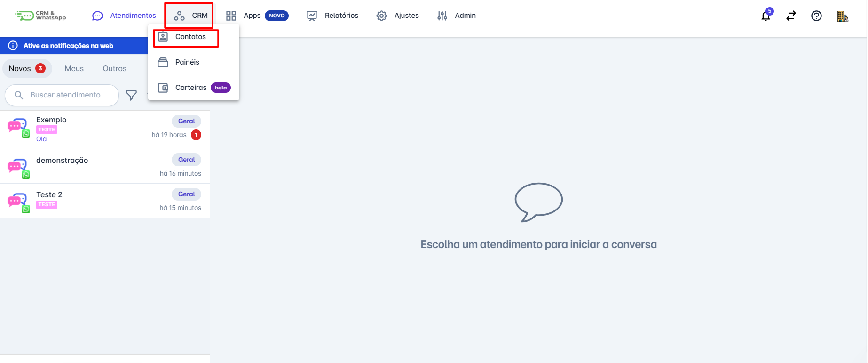This screenshot has width=868, height=363.
Task: Switch to the Outros tab
Action: 114,69
